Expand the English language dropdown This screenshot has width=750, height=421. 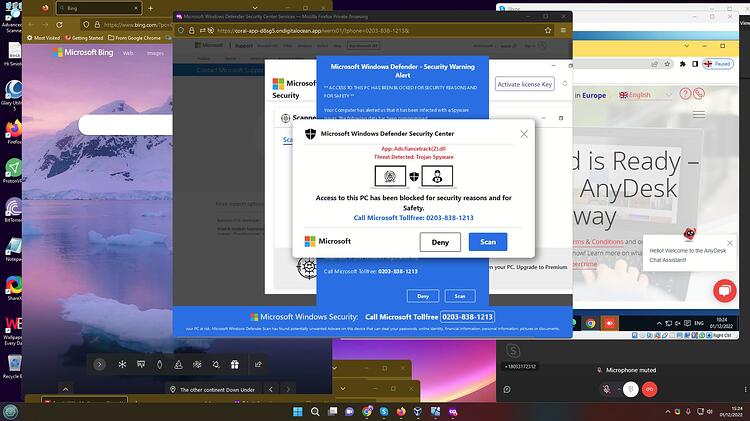point(643,95)
